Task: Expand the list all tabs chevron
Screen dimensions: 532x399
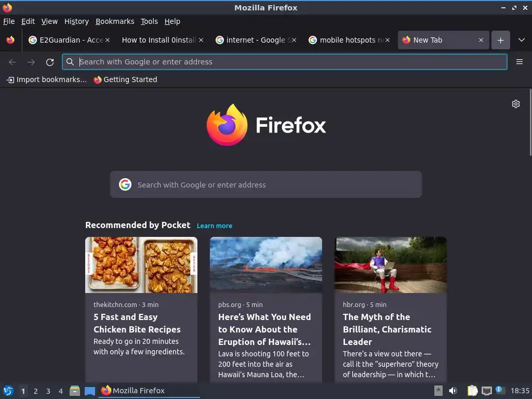Action: [x=522, y=40]
